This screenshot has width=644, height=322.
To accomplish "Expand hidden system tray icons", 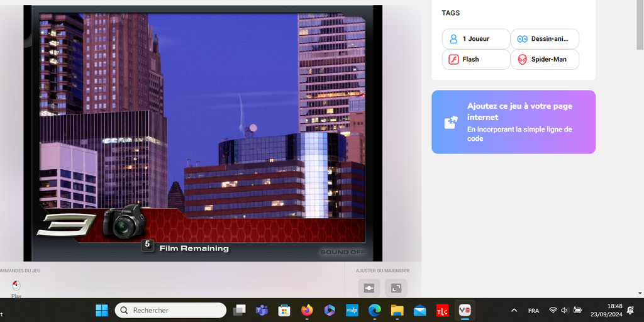I will 514,310.
